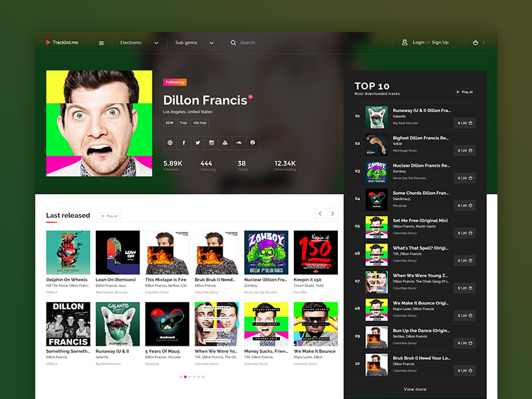532x399 pixels.
Task: Open the SoundCloud profile icon
Action: coord(239,143)
